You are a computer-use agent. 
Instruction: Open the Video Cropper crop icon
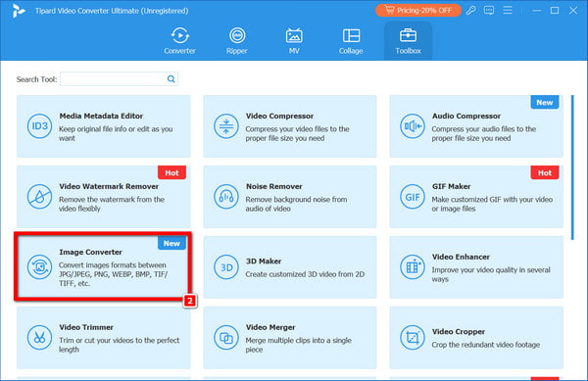[413, 338]
